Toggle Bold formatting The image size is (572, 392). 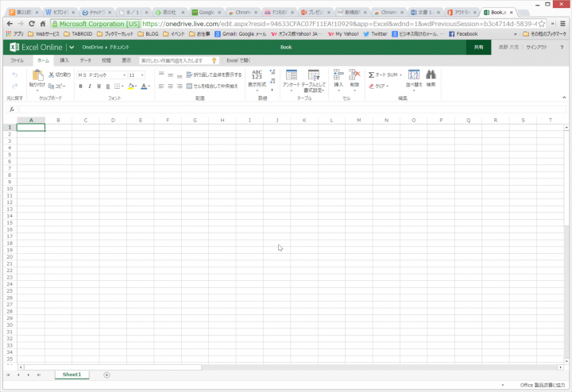pos(80,86)
